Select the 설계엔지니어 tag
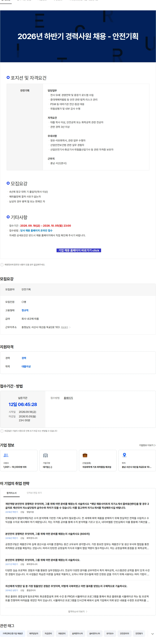 pyautogui.click(x=77, y=633)
